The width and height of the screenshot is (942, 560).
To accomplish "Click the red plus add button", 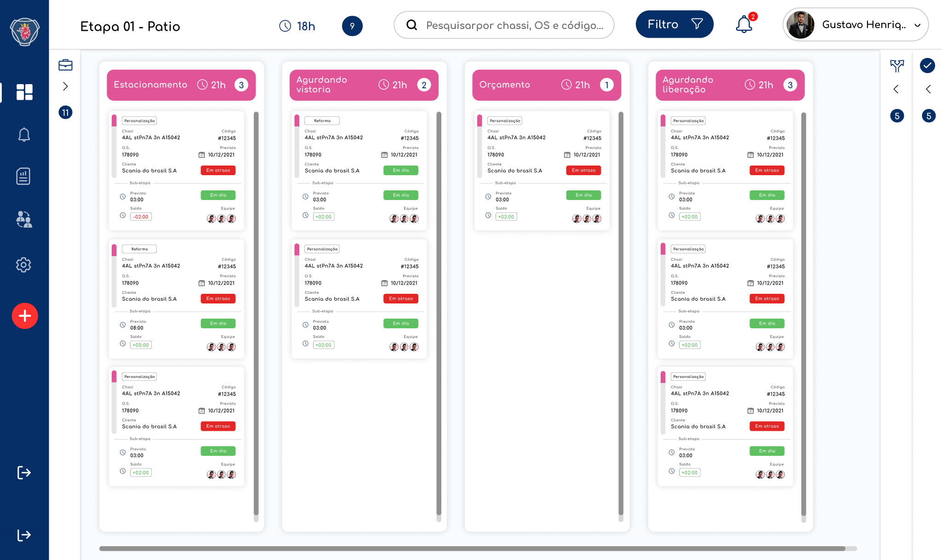I will pos(25,316).
